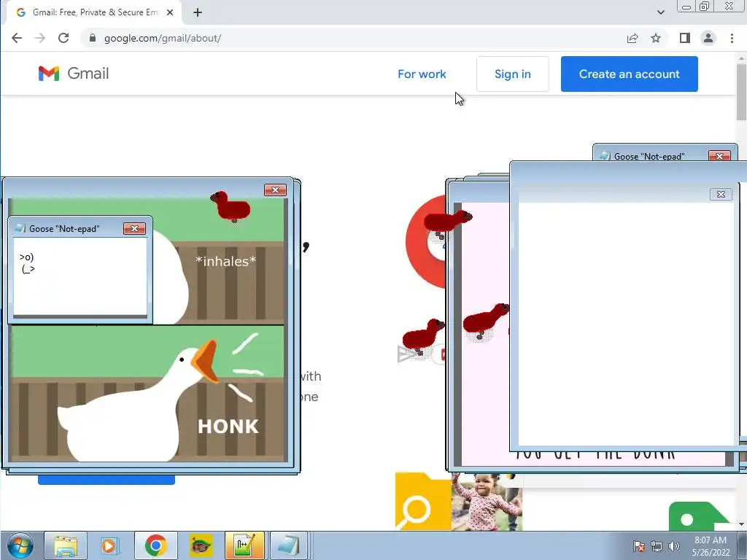Click the goose app taskbar icon
Image resolution: width=747 pixels, height=560 pixels.
click(201, 545)
